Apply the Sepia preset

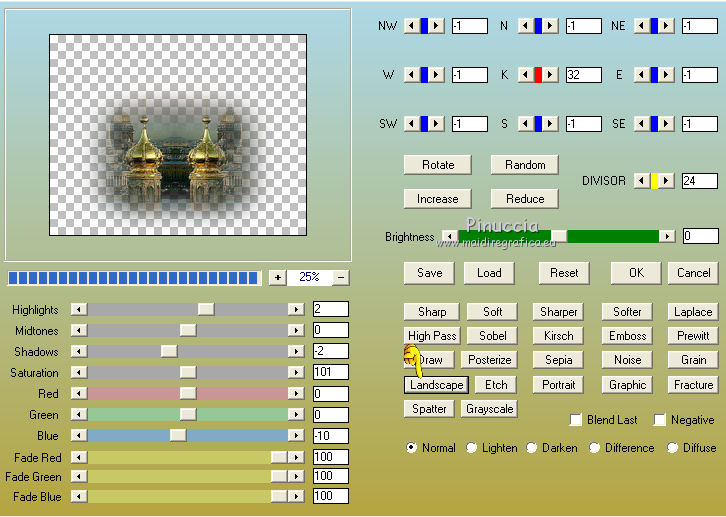(x=558, y=360)
